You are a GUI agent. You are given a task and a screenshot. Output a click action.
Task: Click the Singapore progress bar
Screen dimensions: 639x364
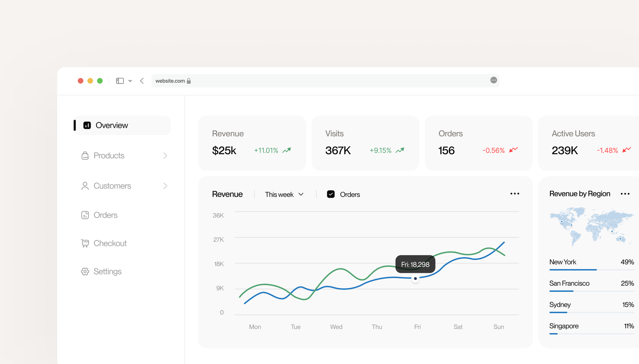592,334
